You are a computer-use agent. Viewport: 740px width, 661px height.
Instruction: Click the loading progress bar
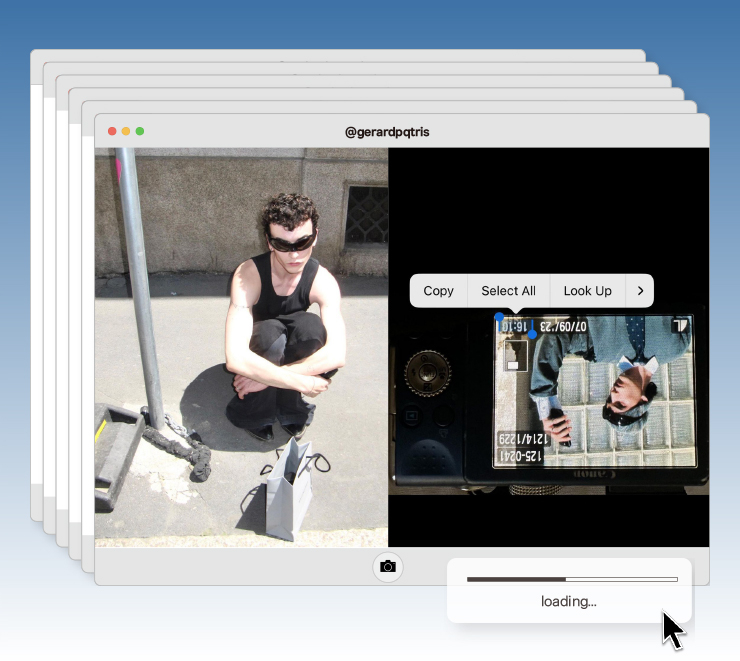pyautogui.click(x=571, y=579)
